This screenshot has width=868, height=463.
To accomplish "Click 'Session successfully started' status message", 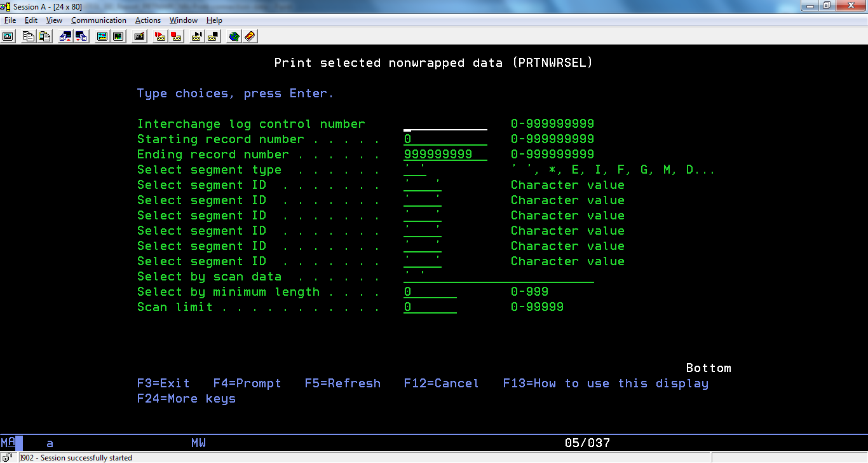I will click(x=76, y=458).
